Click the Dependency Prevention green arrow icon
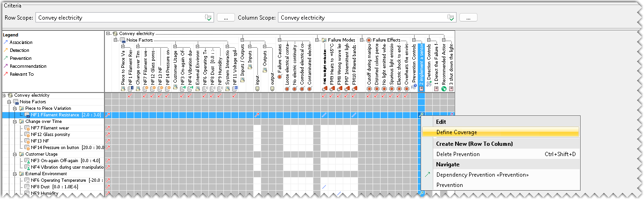This screenshot has width=644, height=200. 428,175
